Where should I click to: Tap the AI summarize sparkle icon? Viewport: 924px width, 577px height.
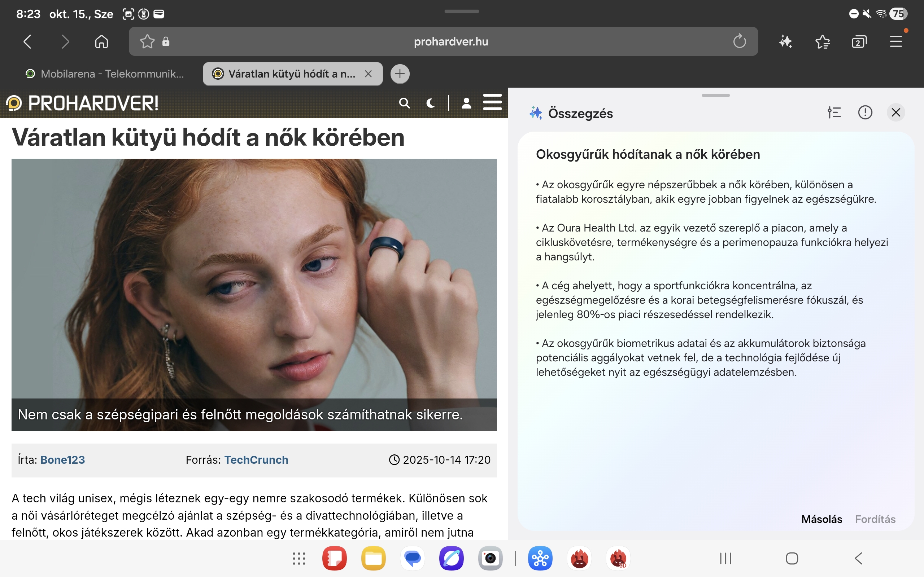coord(785,41)
